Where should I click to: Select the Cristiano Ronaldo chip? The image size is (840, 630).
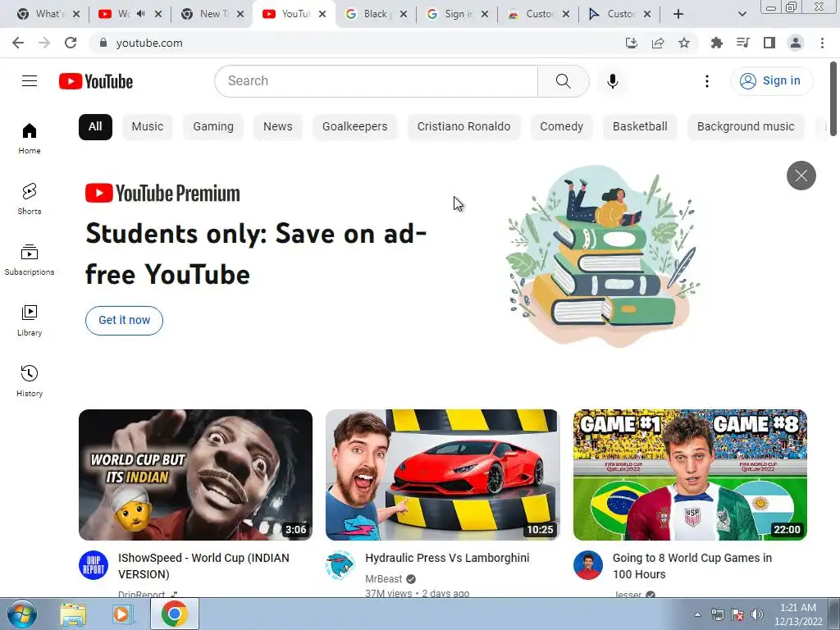pyautogui.click(x=464, y=127)
